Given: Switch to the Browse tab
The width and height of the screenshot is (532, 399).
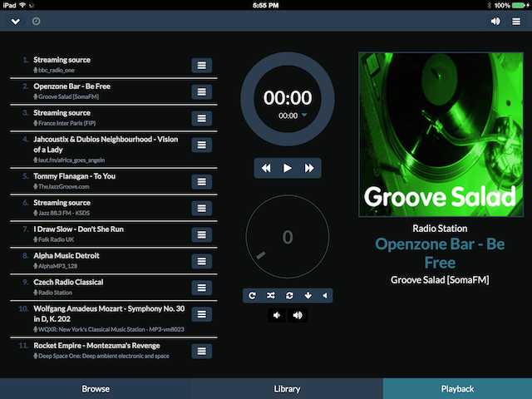Looking at the screenshot, I should [96, 389].
